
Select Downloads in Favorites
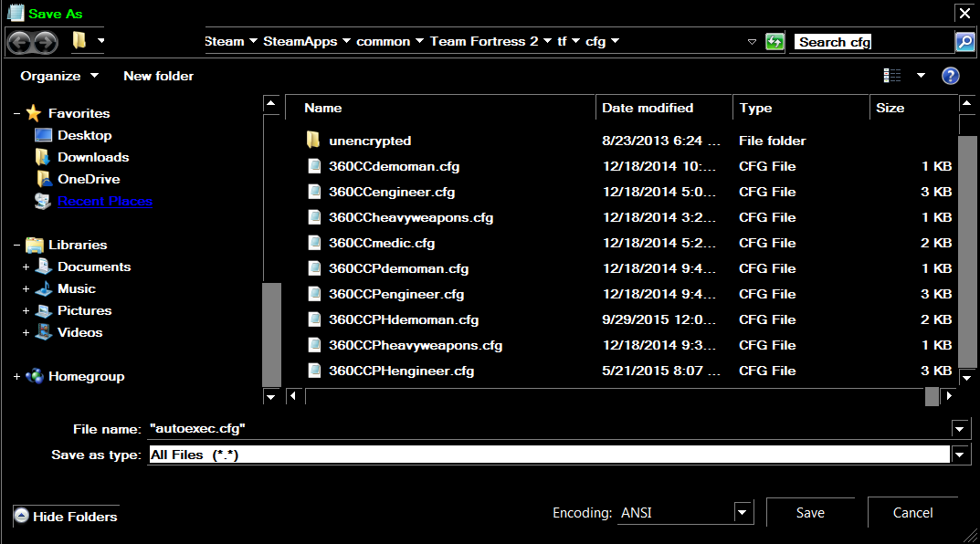pyautogui.click(x=93, y=157)
